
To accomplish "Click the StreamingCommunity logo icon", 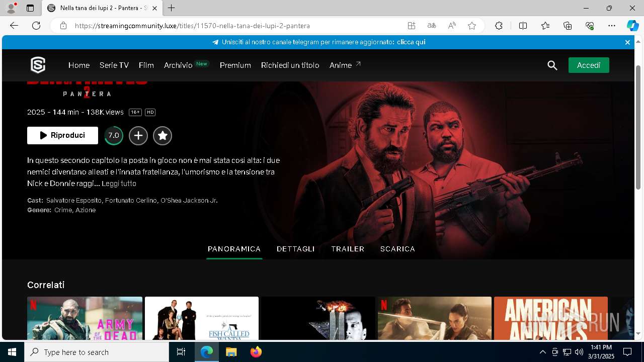I will click(38, 65).
